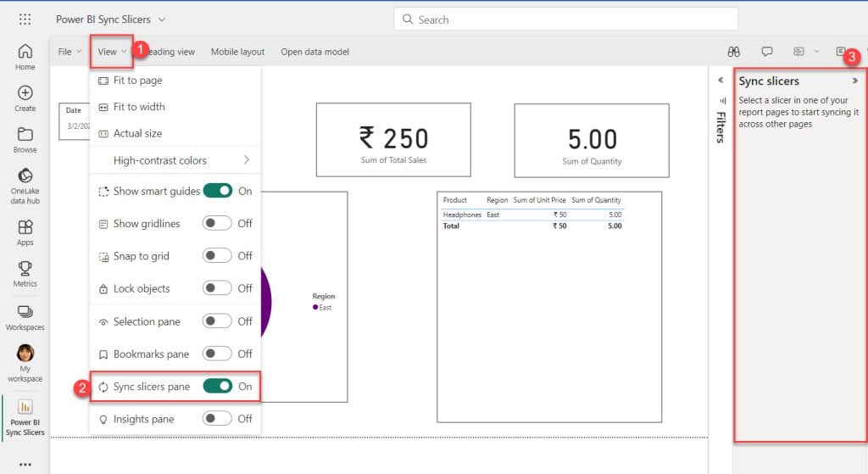Click the magnifier icon in the search box
The height and width of the screenshot is (474, 868).
(408, 20)
